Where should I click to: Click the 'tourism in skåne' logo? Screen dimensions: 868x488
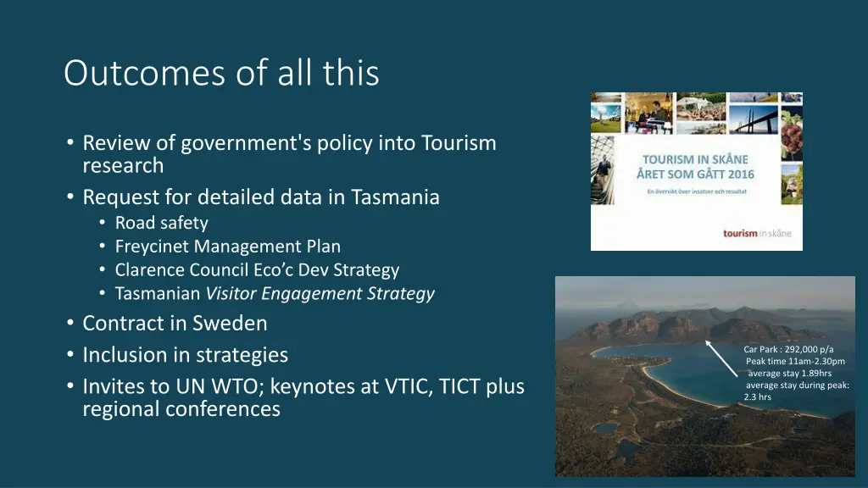757,234
